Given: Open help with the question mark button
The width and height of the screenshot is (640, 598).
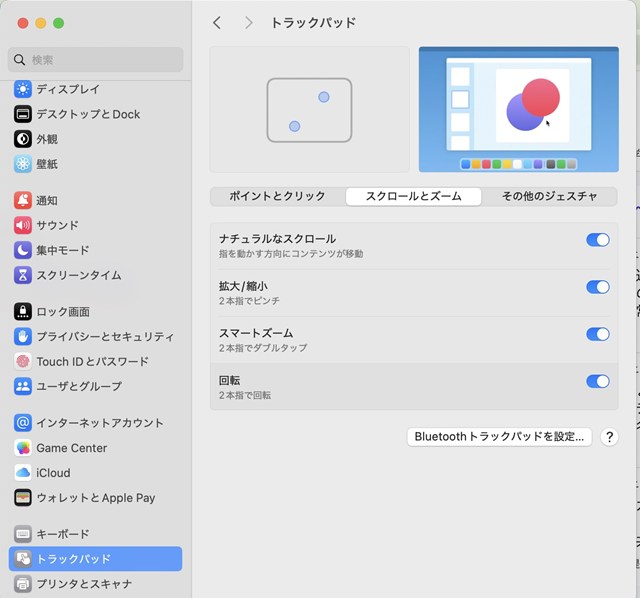Looking at the screenshot, I should click(x=609, y=437).
